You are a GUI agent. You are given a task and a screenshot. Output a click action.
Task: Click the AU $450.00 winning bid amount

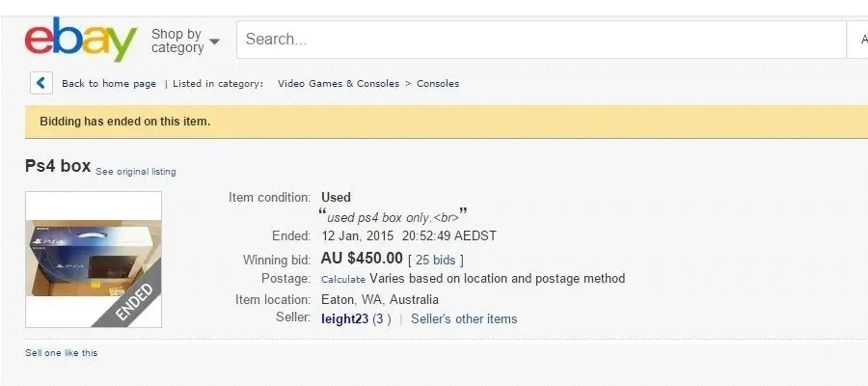362,259
